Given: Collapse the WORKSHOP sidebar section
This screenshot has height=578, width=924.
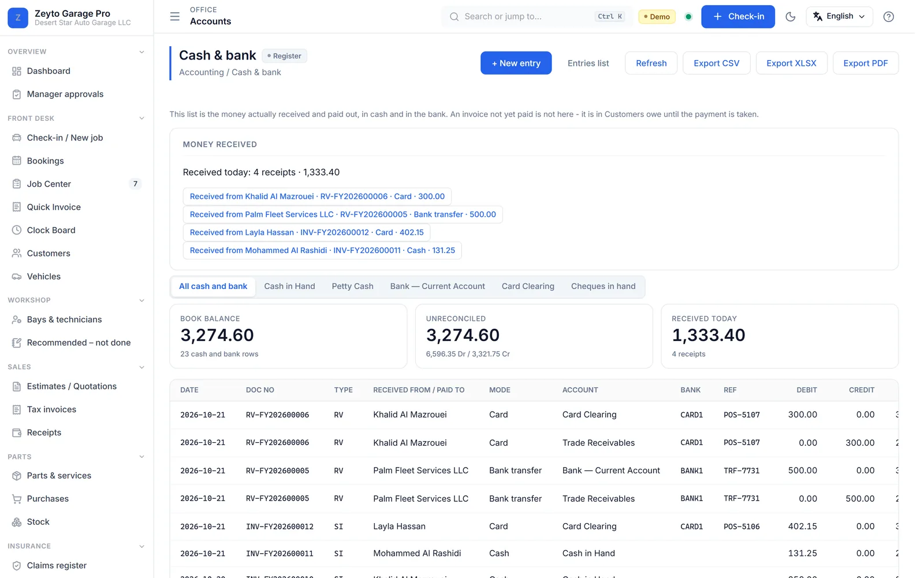Looking at the screenshot, I should tap(141, 301).
